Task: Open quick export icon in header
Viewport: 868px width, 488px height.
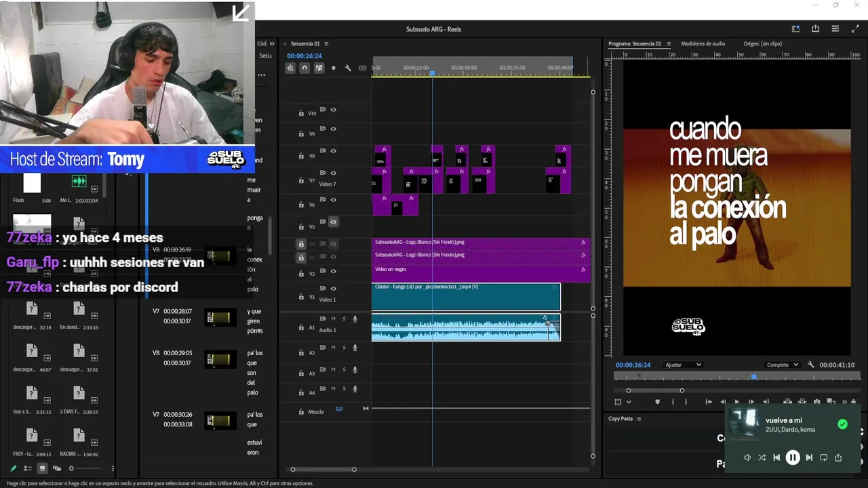Action: coord(815,28)
